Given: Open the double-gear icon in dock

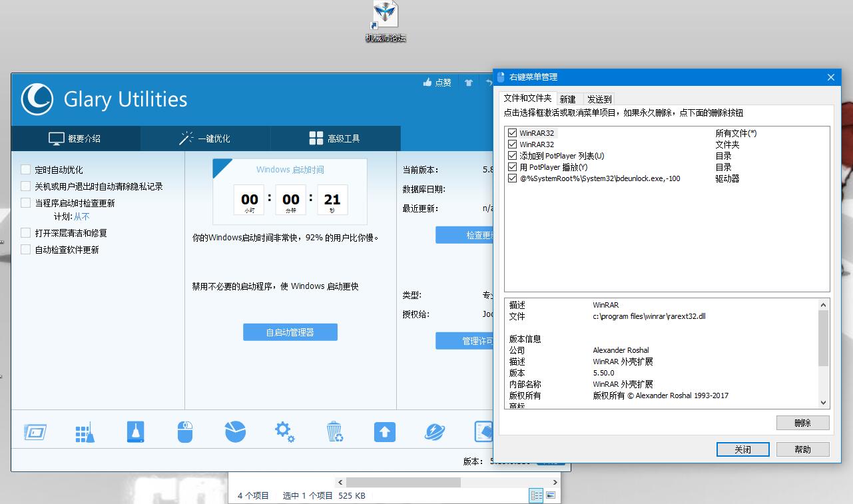Looking at the screenshot, I should (x=285, y=432).
